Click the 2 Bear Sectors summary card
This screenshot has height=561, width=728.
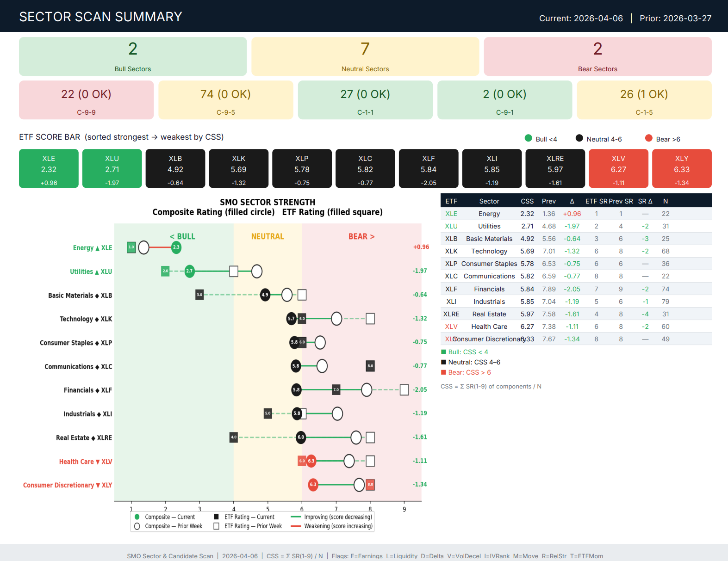coord(597,56)
